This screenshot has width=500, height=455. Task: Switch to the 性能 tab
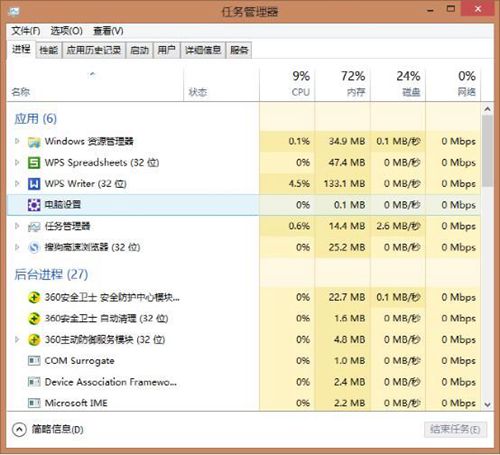pos(49,50)
